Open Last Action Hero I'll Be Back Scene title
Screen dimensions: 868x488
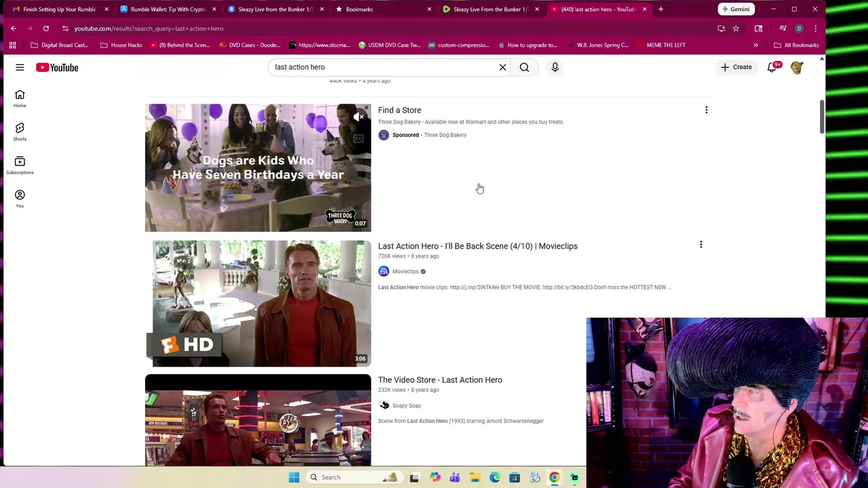477,246
